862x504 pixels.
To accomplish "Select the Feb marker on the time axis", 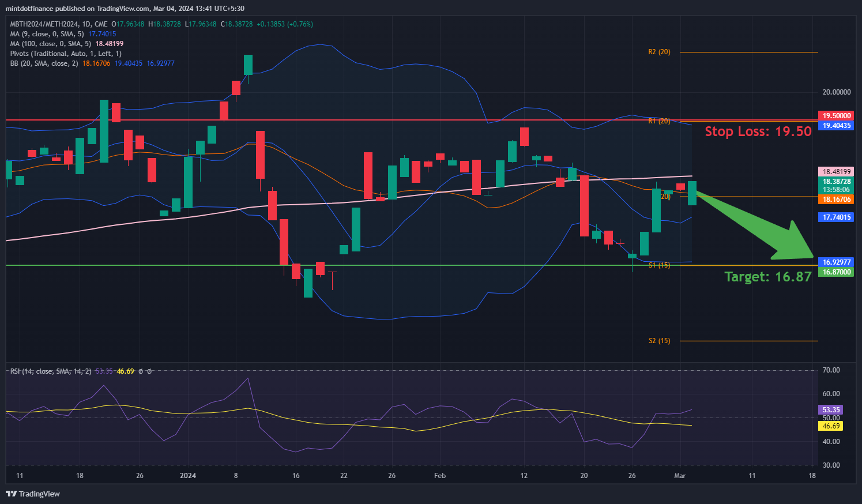I will pyautogui.click(x=440, y=476).
